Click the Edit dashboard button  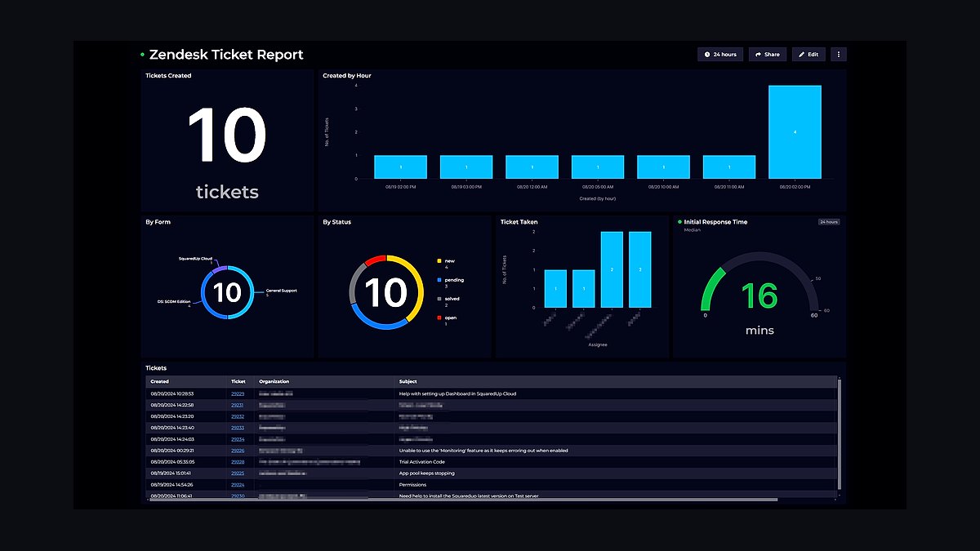[x=808, y=55]
